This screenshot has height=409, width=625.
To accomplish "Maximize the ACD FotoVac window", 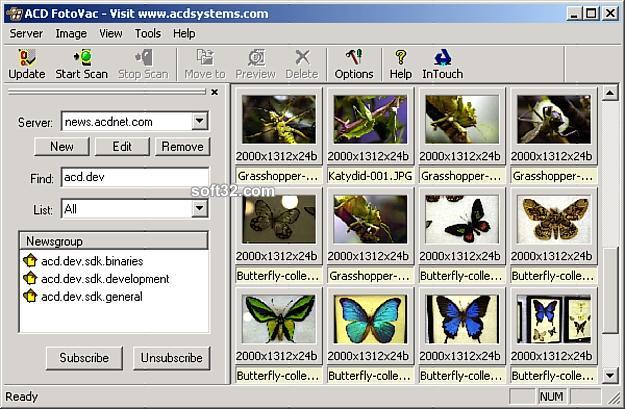I will coord(591,14).
